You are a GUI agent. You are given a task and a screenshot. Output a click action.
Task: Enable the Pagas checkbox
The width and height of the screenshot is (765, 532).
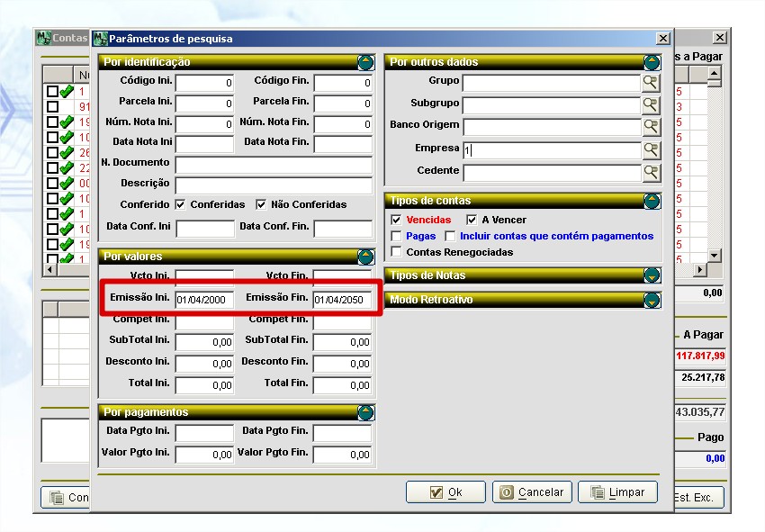(x=397, y=237)
